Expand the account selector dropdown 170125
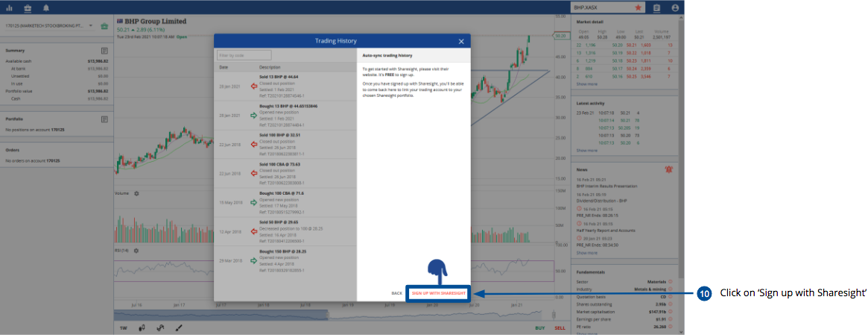This screenshot has height=335, width=868. pos(51,26)
